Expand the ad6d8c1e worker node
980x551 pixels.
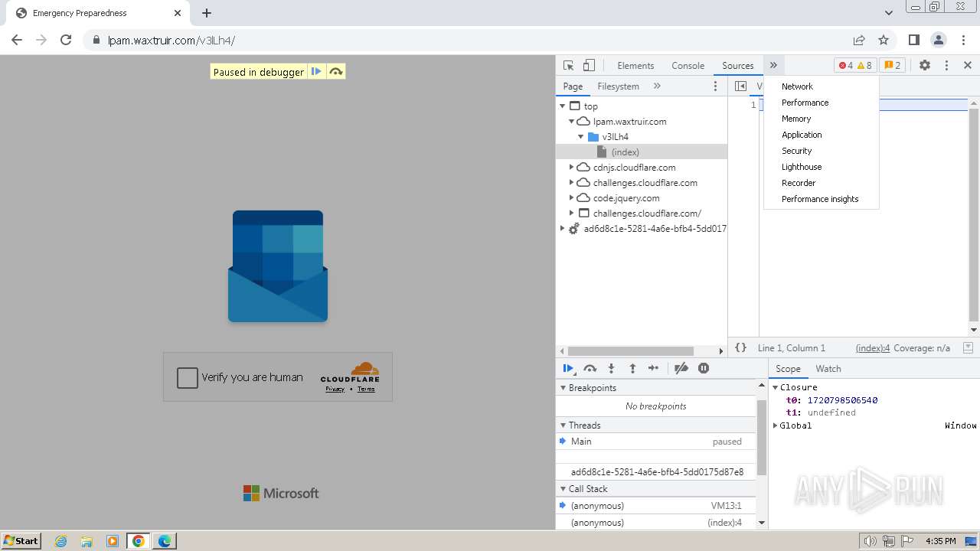click(562, 229)
